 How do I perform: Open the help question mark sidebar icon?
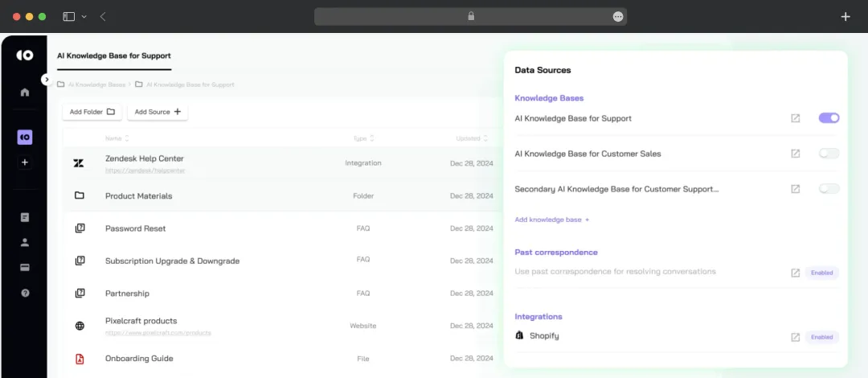click(x=25, y=294)
